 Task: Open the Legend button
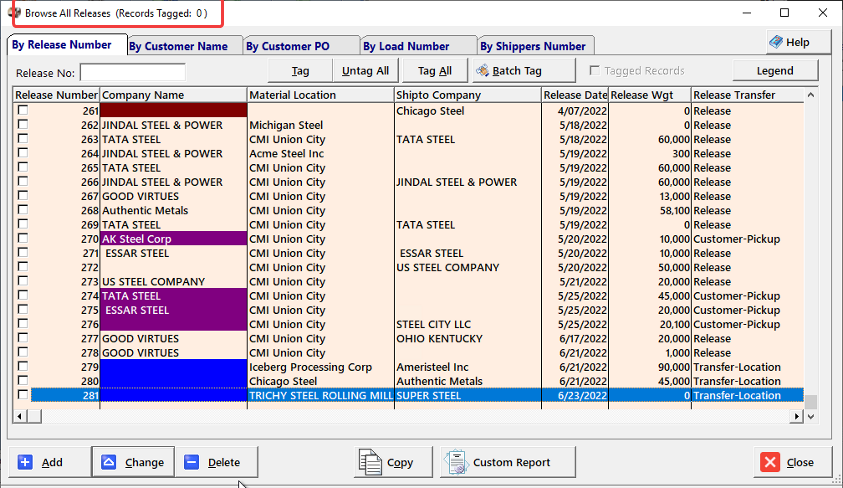point(775,70)
